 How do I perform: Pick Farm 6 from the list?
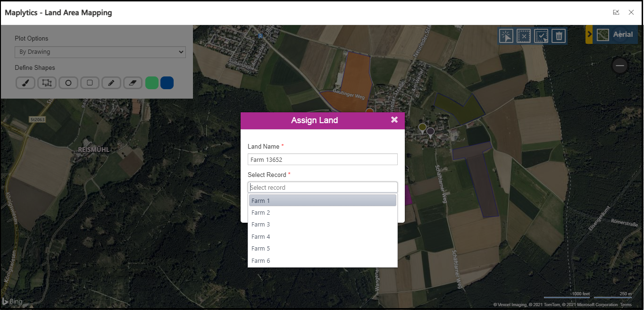click(x=322, y=260)
